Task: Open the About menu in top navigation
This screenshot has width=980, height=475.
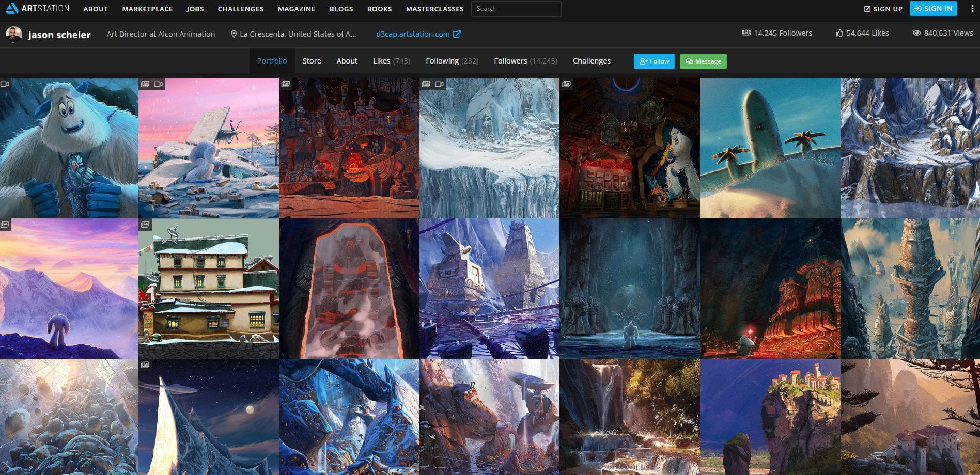Action: 96,9
